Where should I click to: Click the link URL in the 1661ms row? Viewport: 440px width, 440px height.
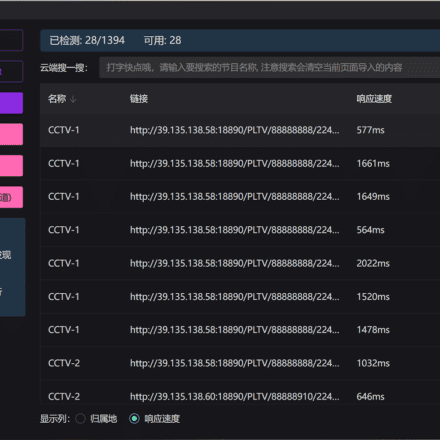[235, 163]
